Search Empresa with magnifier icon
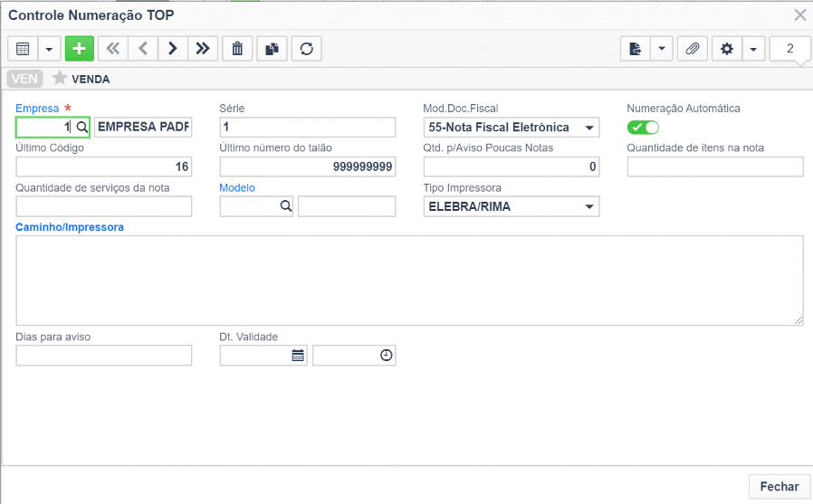Screen dimensions: 813x504 click(81, 127)
